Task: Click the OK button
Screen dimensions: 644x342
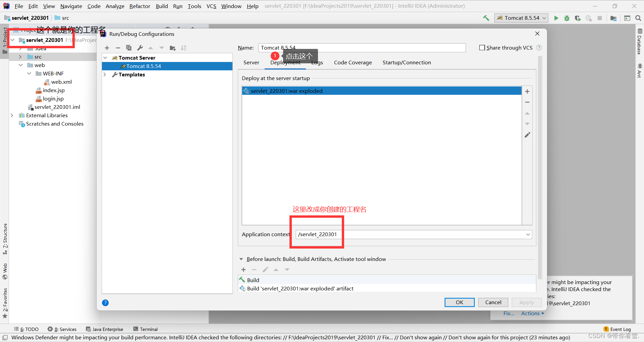Action: coord(460,302)
